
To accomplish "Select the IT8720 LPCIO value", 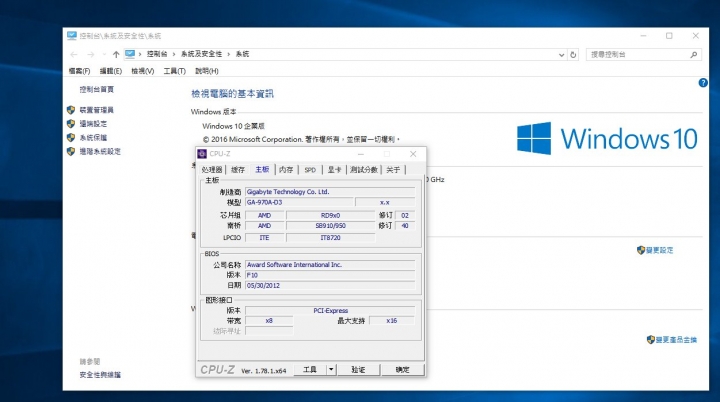I will click(x=331, y=238).
